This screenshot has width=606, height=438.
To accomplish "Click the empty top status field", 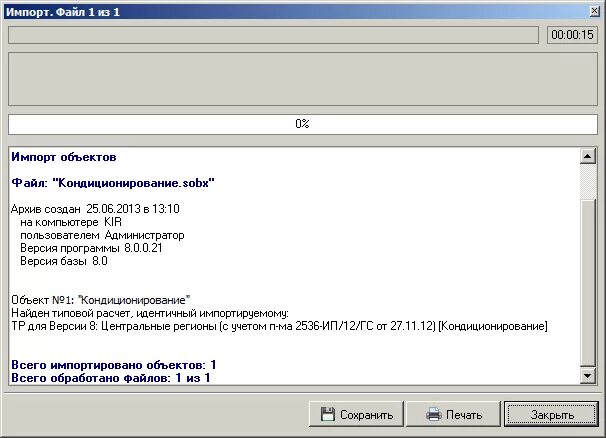I will pos(273,35).
